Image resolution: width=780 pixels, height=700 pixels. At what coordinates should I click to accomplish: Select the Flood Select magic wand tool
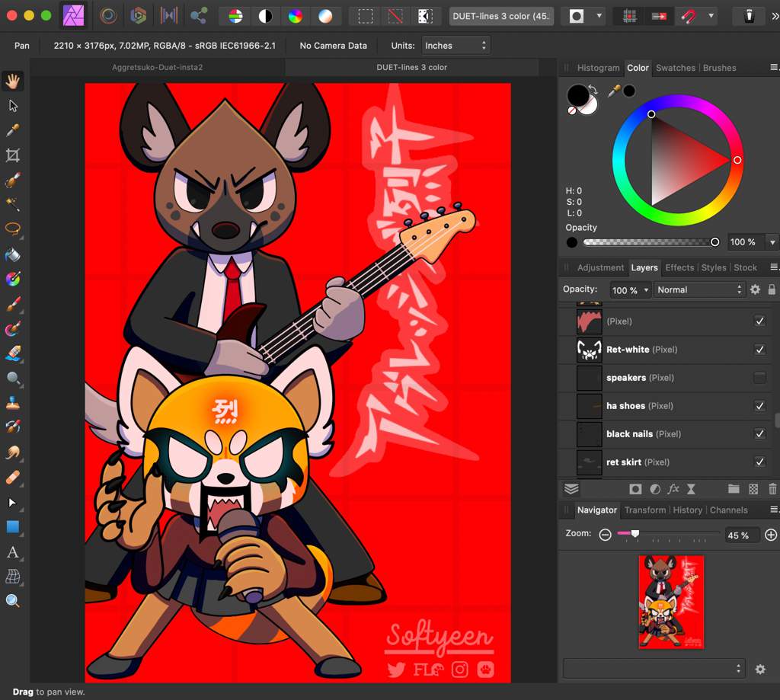coord(13,204)
